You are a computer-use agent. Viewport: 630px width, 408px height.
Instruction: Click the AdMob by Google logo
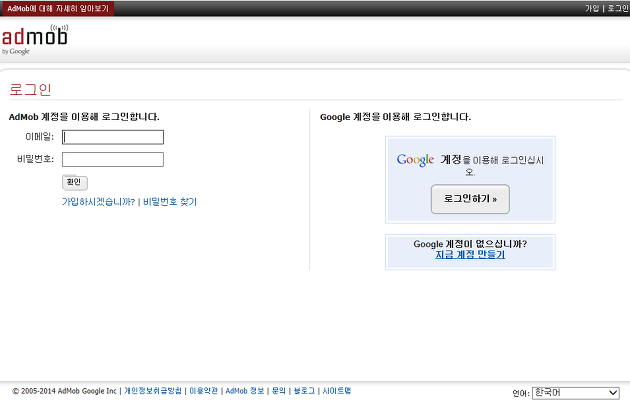click(x=35, y=39)
